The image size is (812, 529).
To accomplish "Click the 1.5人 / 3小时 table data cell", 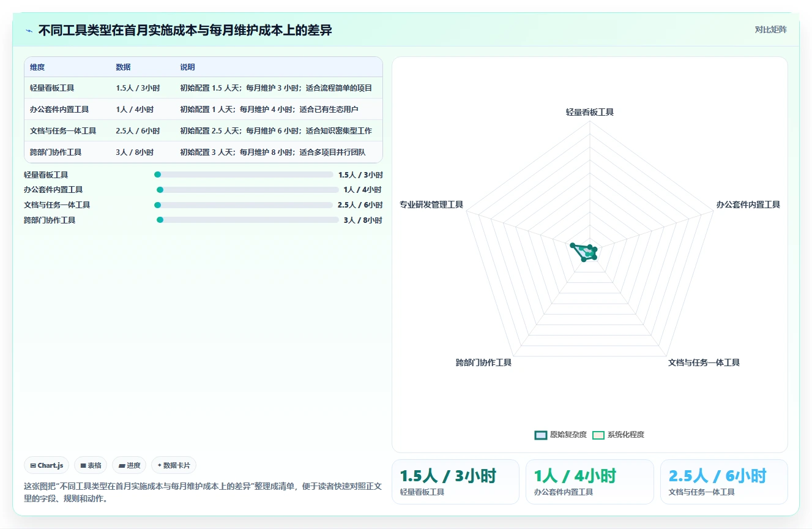I will pos(138,88).
